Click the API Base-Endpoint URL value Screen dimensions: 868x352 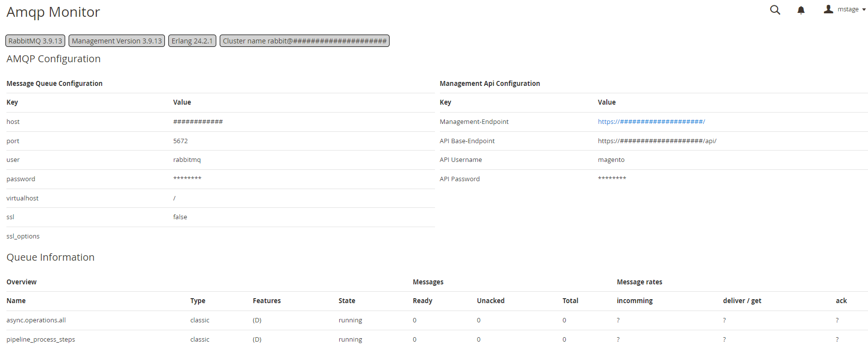tap(657, 141)
